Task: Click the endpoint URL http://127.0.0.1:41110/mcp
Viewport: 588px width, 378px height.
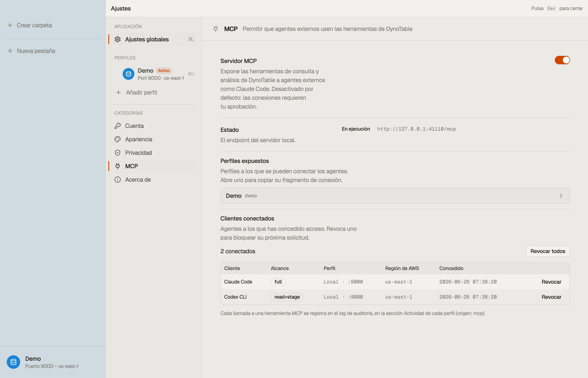Action: click(416, 129)
